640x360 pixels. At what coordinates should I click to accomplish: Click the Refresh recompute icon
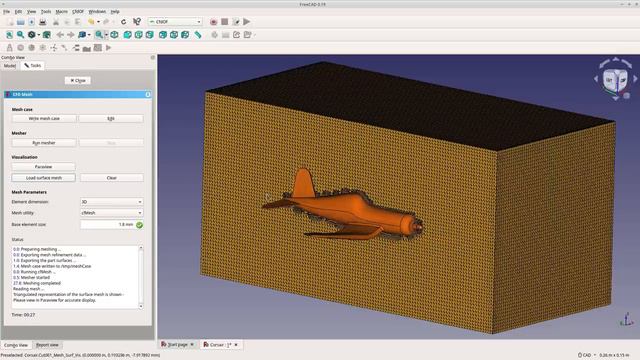pyautogui.click(x=123, y=22)
